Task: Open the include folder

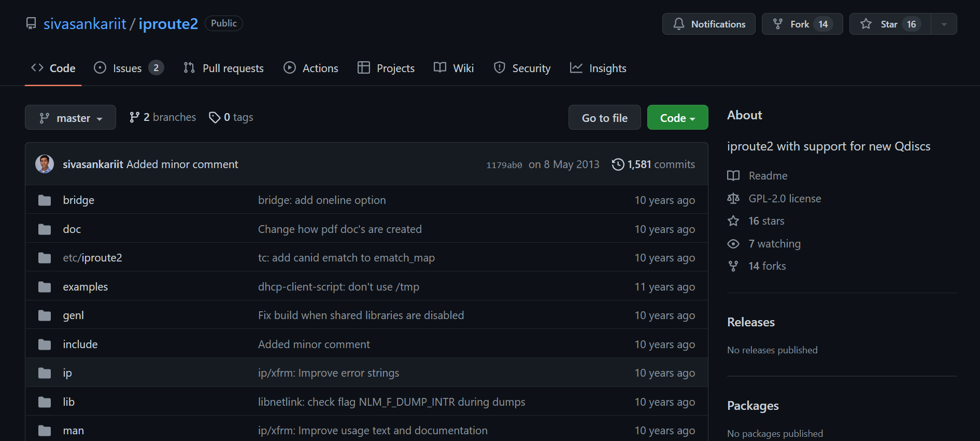Action: 80,344
